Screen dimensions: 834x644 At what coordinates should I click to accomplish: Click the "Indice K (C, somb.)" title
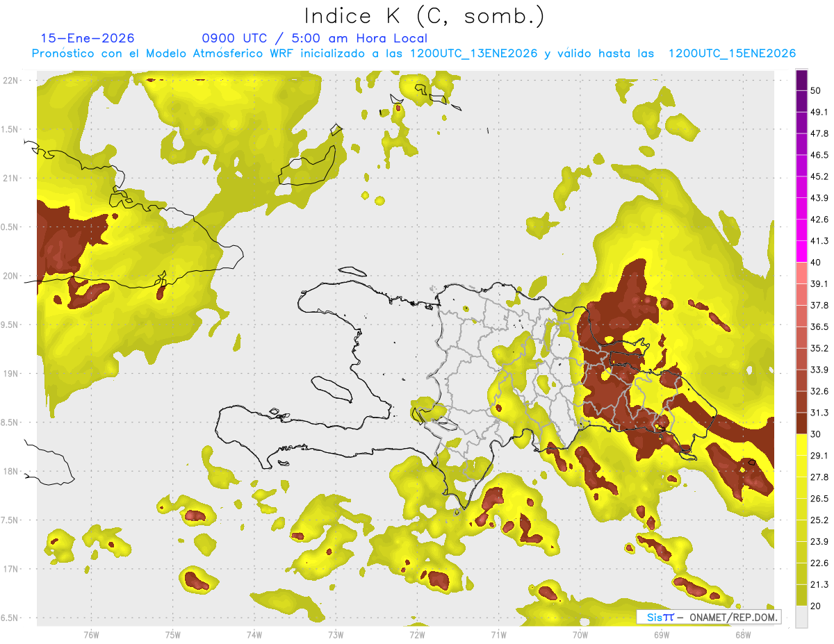[424, 16]
